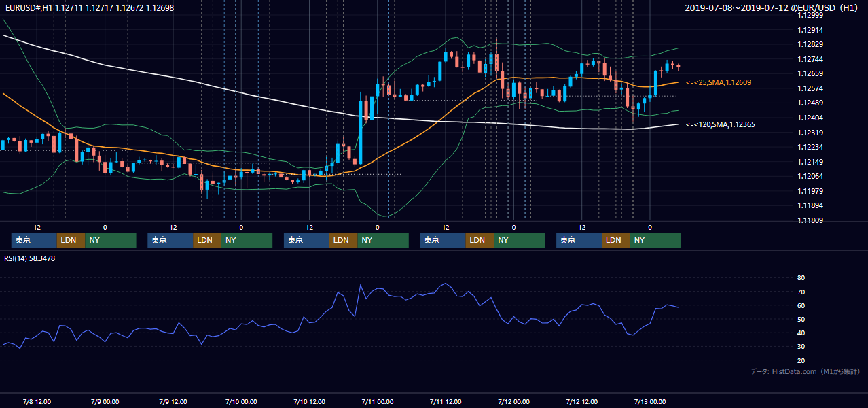The width and height of the screenshot is (868, 408).
Task: Click price level 1.12744 on the axis
Action: coord(809,59)
